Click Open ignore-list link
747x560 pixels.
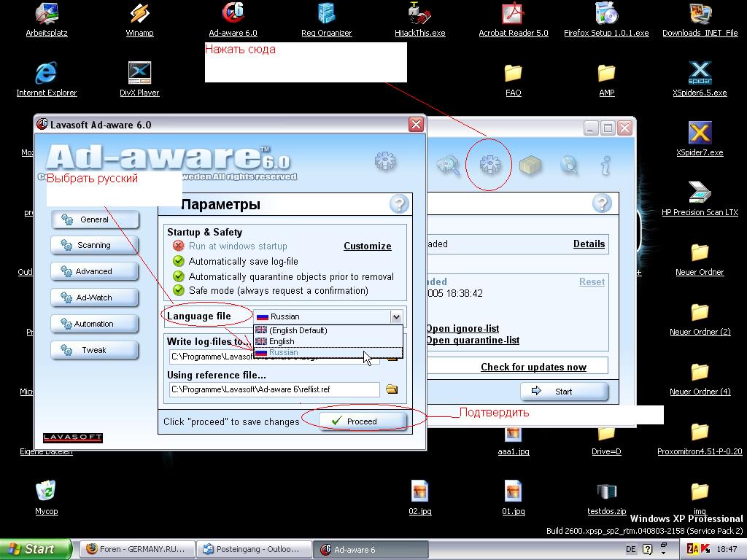coord(462,329)
